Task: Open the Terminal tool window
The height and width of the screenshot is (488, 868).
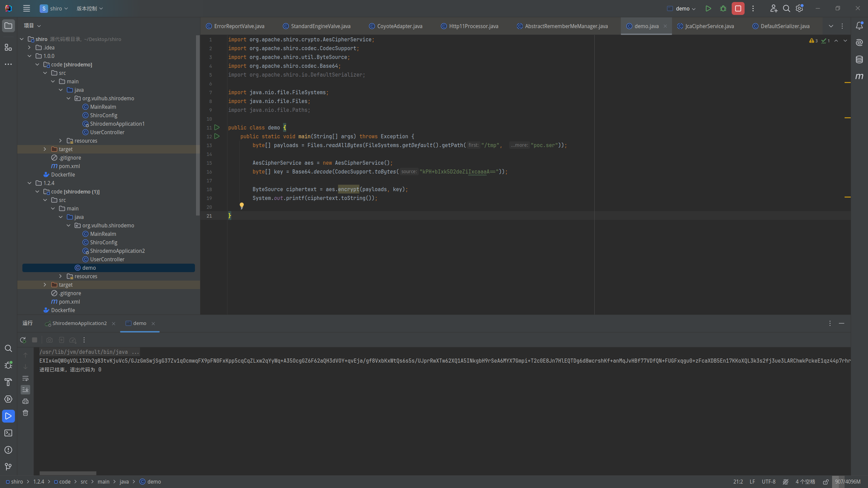Action: 8,433
